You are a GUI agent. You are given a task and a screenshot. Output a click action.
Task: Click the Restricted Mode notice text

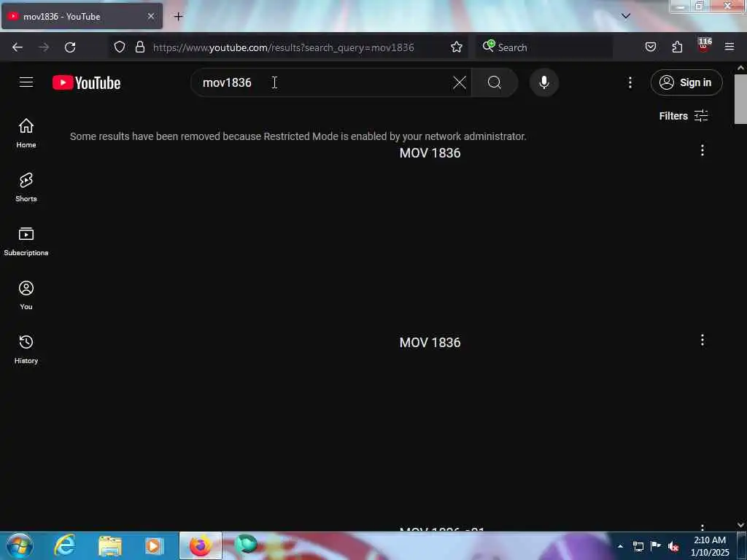click(x=298, y=136)
